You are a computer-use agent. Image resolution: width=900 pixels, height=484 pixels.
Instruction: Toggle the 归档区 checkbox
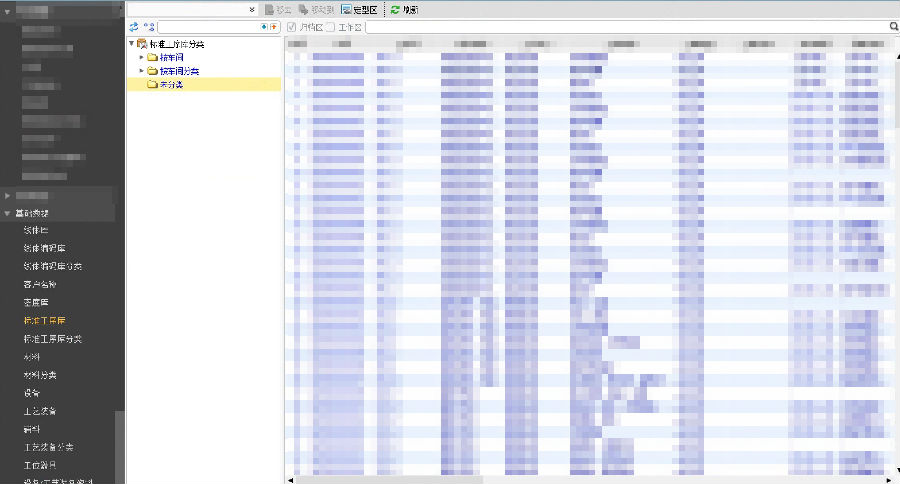tap(291, 27)
